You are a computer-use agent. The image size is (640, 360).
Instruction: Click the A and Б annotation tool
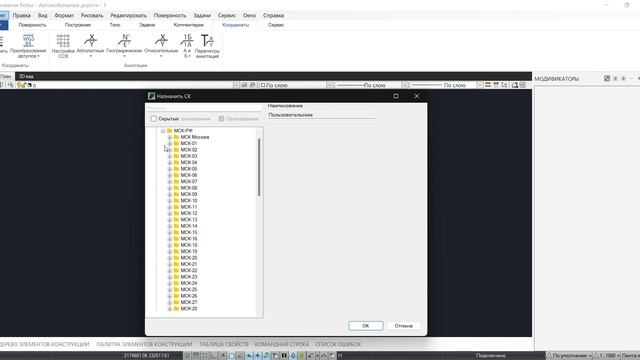pyautogui.click(x=187, y=46)
